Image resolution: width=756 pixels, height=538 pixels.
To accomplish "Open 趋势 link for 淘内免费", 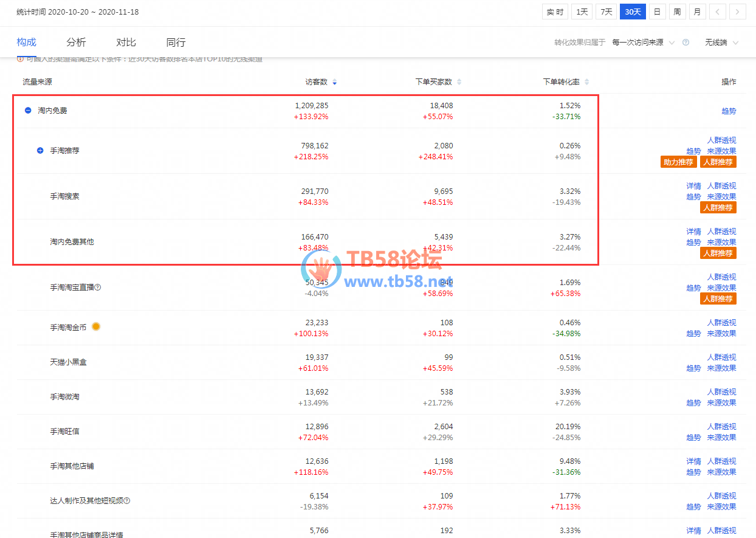I will point(728,111).
